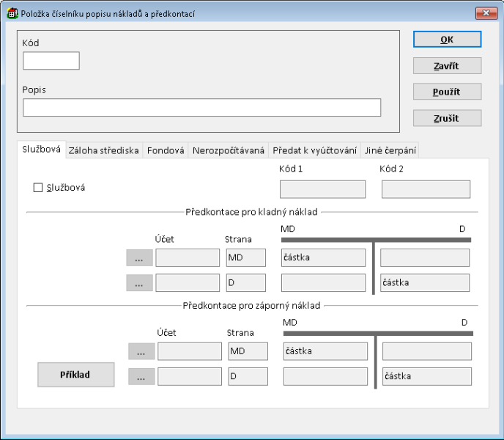
Task: Focus the Kód input field
Action: tap(51, 61)
